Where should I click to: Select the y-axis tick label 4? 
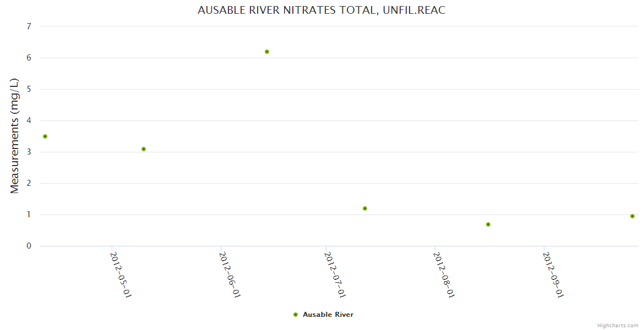pyautogui.click(x=29, y=120)
